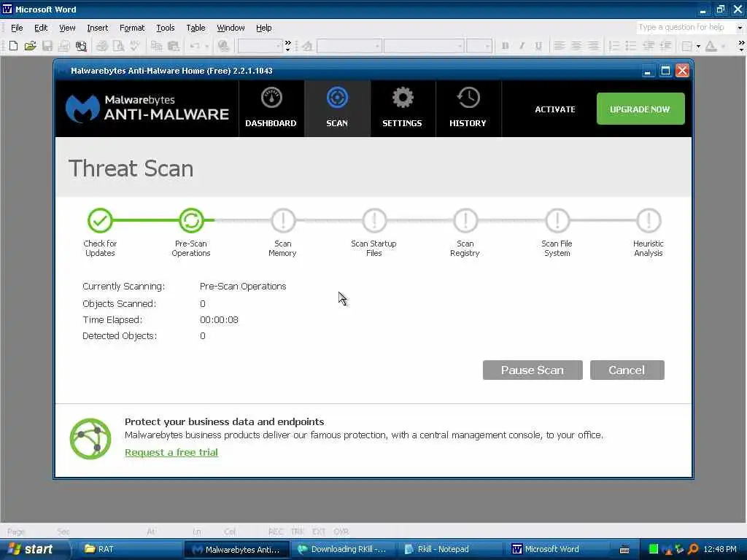Expand the Formatting toolbar options chevron
Screen dimensions: 747x560
741,46
